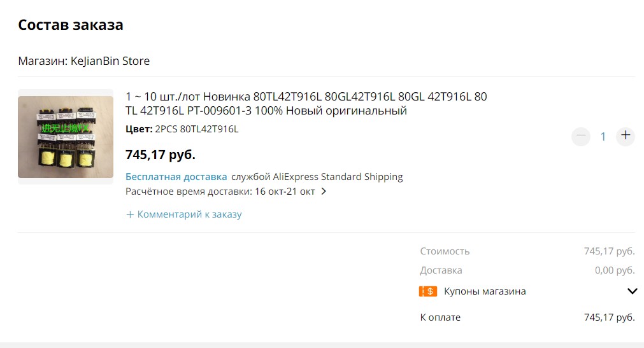
Task: Decrease quantity with the minus button
Action: pos(580,136)
